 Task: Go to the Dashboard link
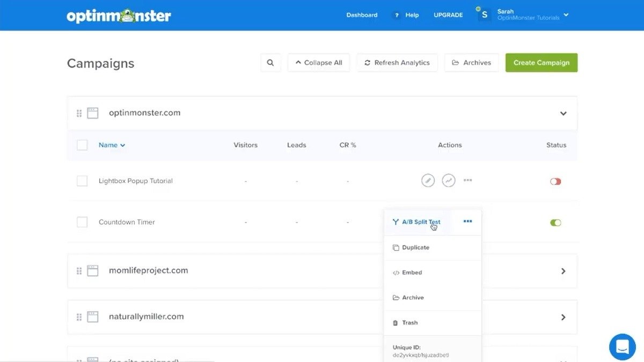[x=362, y=15]
